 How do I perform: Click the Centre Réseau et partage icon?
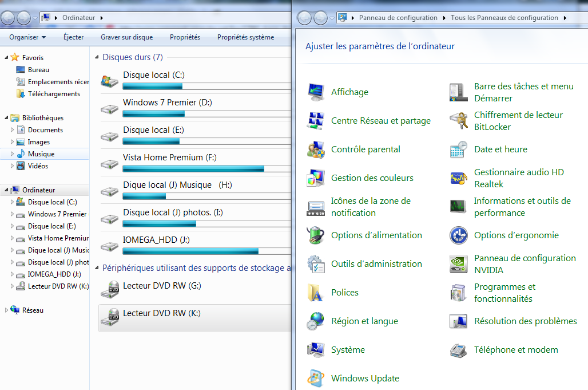pos(316,121)
